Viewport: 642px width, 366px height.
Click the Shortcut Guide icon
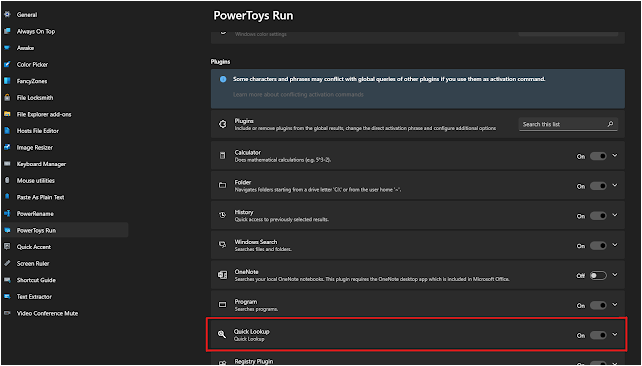pos(7,280)
